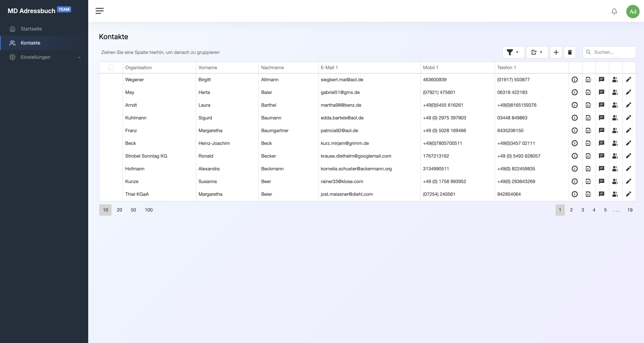
Task: Open comments icon for Laura Barthel
Action: click(x=601, y=105)
